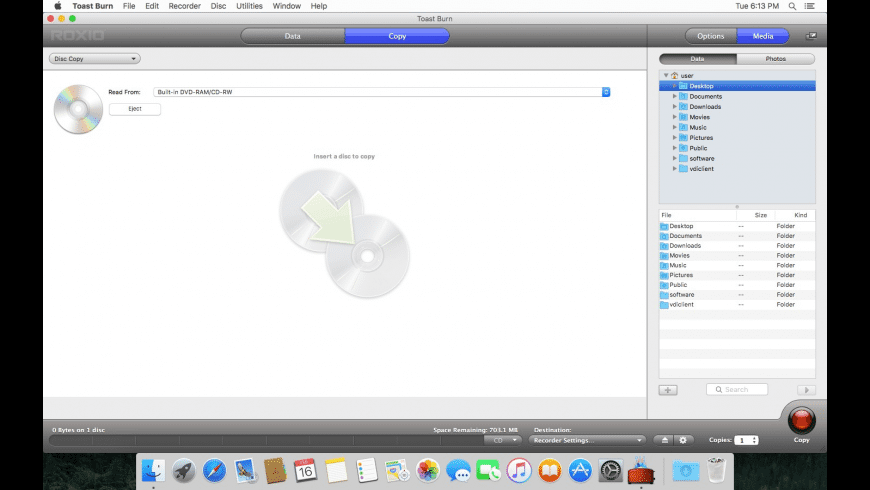Open the Apple menu
This screenshot has height=490, width=870.
click(58, 6)
